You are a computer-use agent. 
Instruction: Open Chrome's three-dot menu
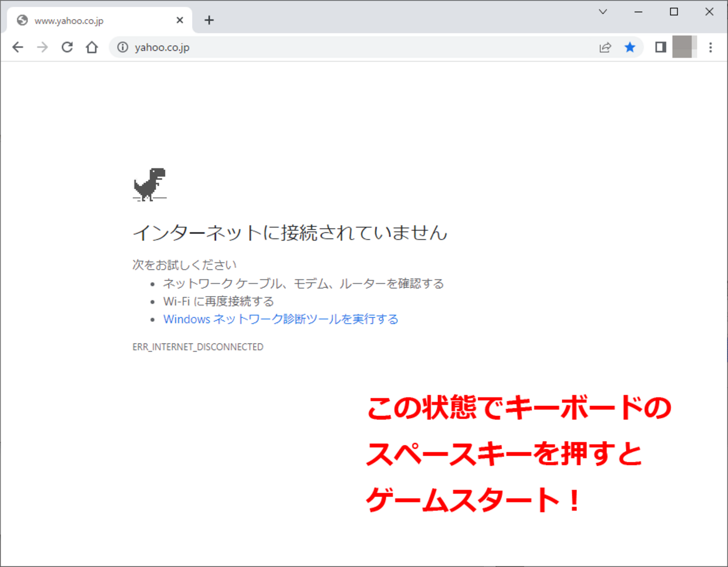click(x=711, y=48)
